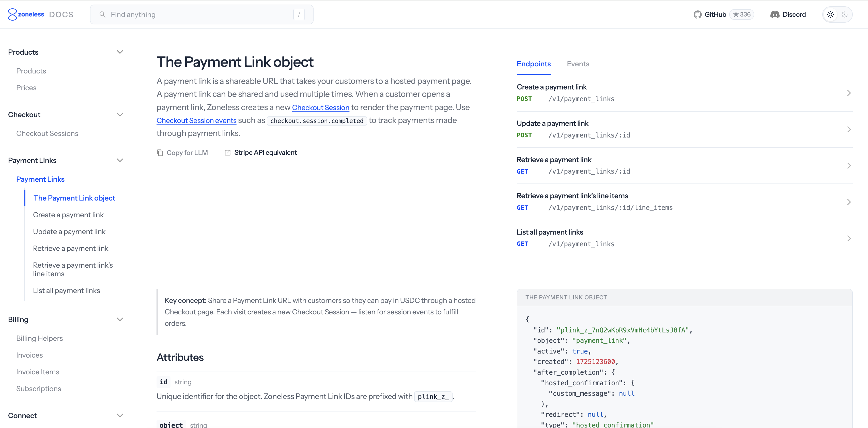Image resolution: width=868 pixels, height=428 pixels.
Task: Click the Zoneless logo icon
Action: [x=12, y=14]
